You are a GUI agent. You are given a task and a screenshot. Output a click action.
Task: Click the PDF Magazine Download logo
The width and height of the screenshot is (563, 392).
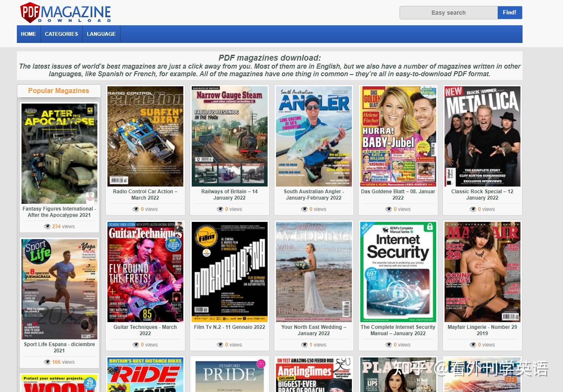point(66,13)
